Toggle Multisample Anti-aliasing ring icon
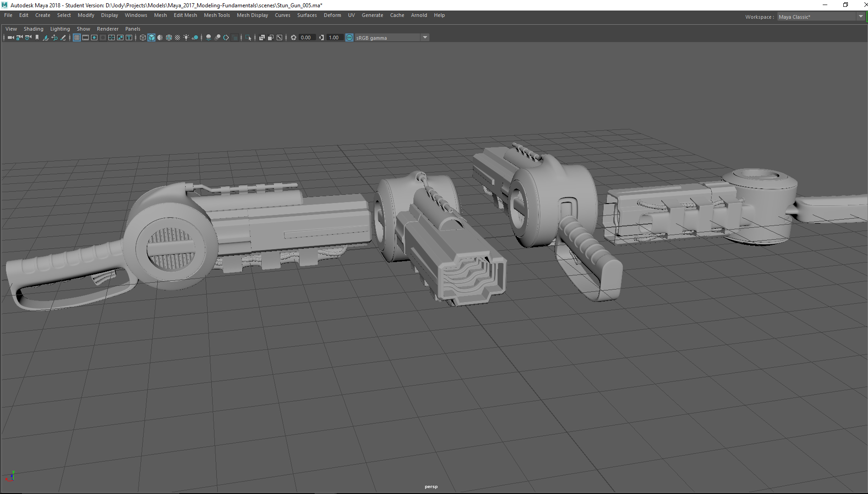 coord(226,38)
